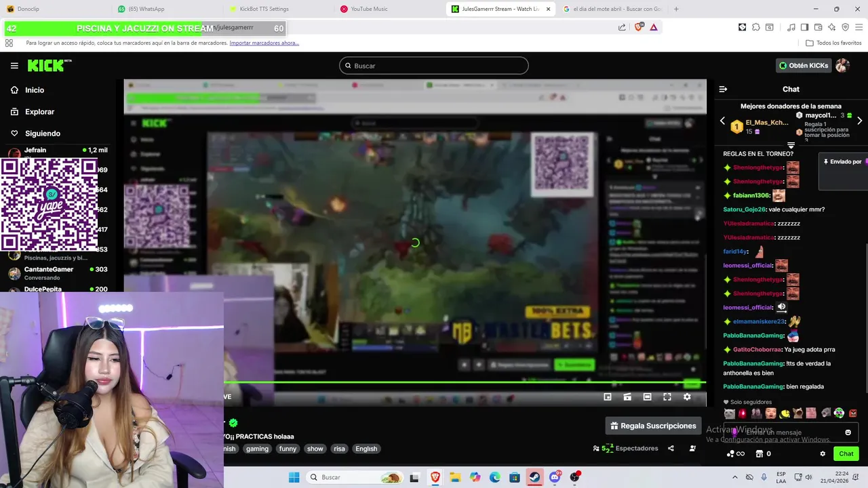Collapse the pinned message chevron in chat
868x488 pixels.
[x=791, y=145]
